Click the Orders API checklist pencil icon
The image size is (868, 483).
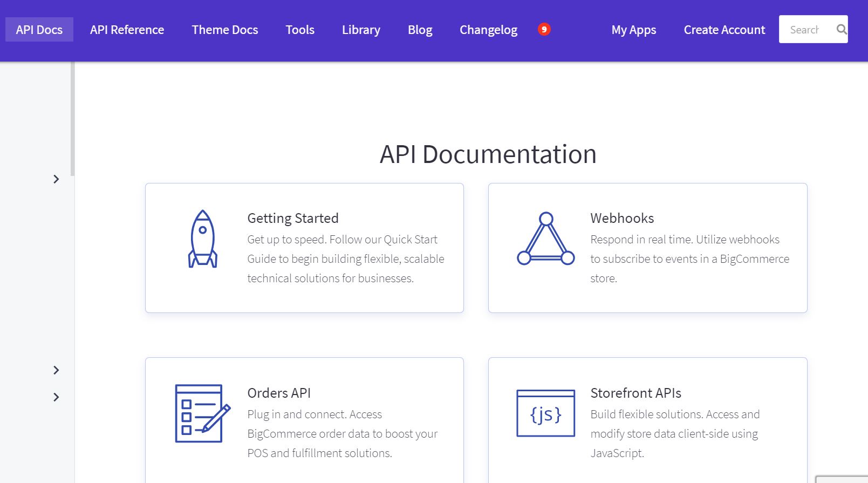coord(203,413)
